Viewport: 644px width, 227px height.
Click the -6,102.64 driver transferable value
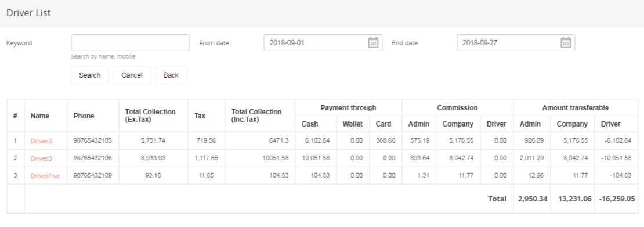pyautogui.click(x=618, y=140)
